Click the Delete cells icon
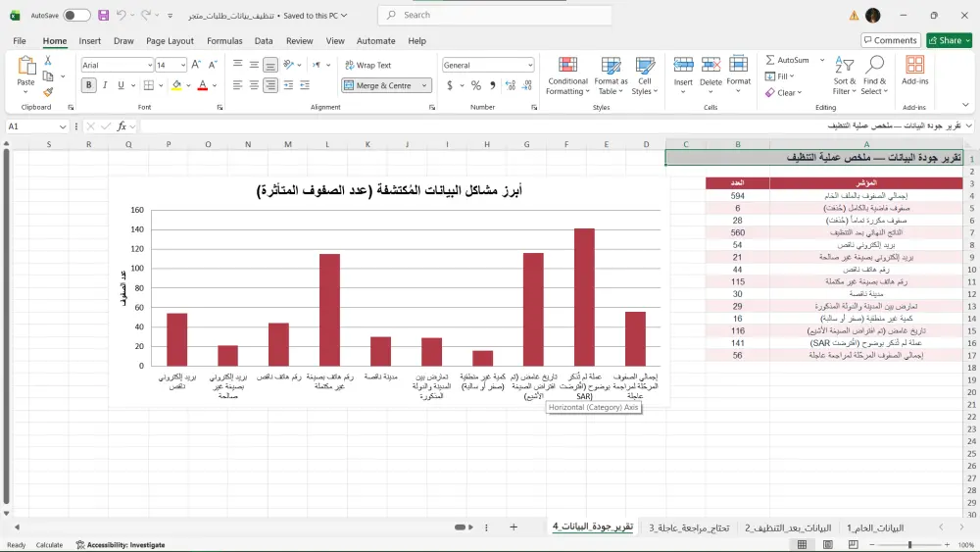This screenshot has width=980, height=552. coord(710,65)
